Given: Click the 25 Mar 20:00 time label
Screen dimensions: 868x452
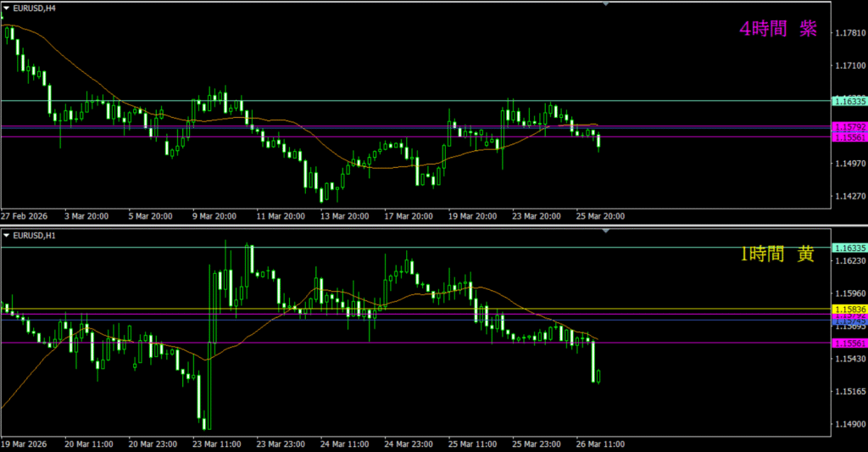Looking at the screenshot, I should (x=603, y=216).
